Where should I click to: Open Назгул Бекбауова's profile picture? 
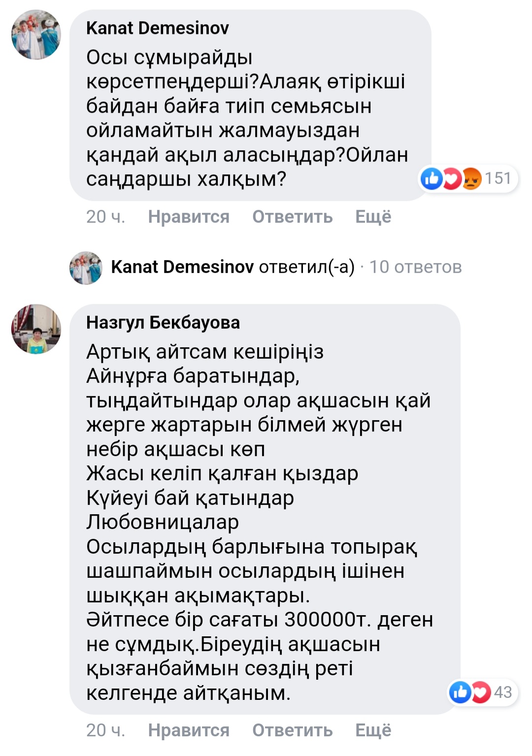36,329
